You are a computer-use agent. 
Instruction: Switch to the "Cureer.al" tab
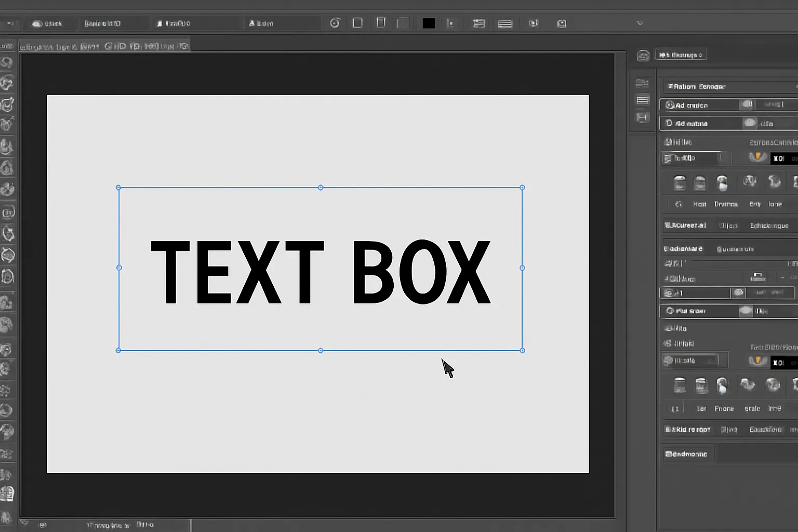pos(686,225)
